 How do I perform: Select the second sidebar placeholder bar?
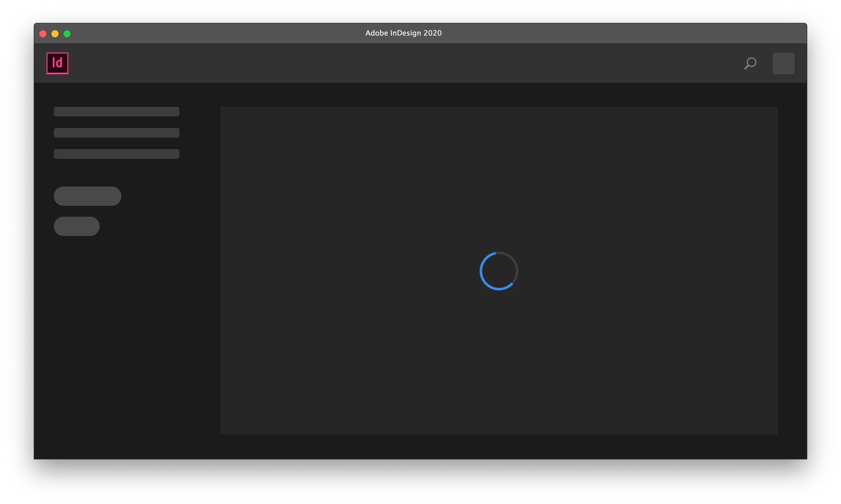tap(116, 133)
